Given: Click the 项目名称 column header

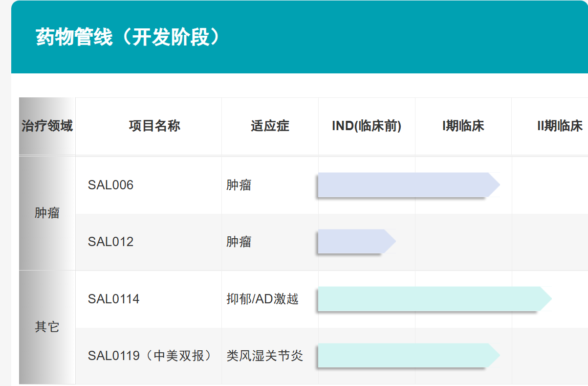Looking at the screenshot, I should (154, 126).
